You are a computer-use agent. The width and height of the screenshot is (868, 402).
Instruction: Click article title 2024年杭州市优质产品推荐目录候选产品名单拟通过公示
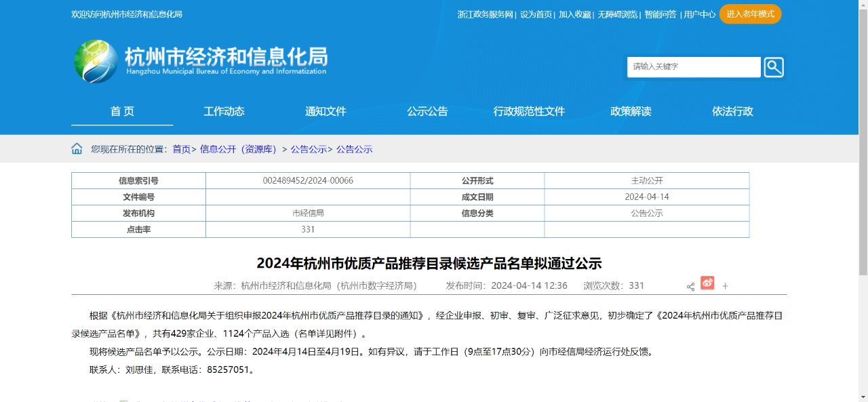click(x=429, y=263)
